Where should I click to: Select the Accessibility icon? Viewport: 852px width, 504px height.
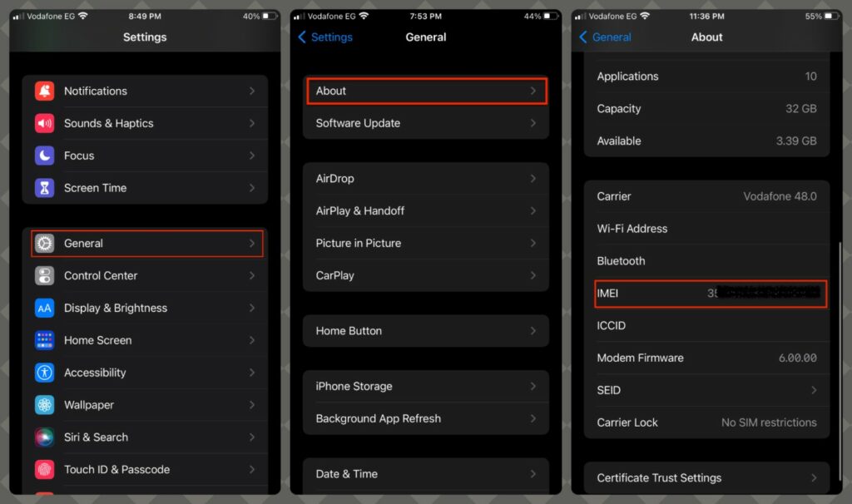(x=44, y=373)
